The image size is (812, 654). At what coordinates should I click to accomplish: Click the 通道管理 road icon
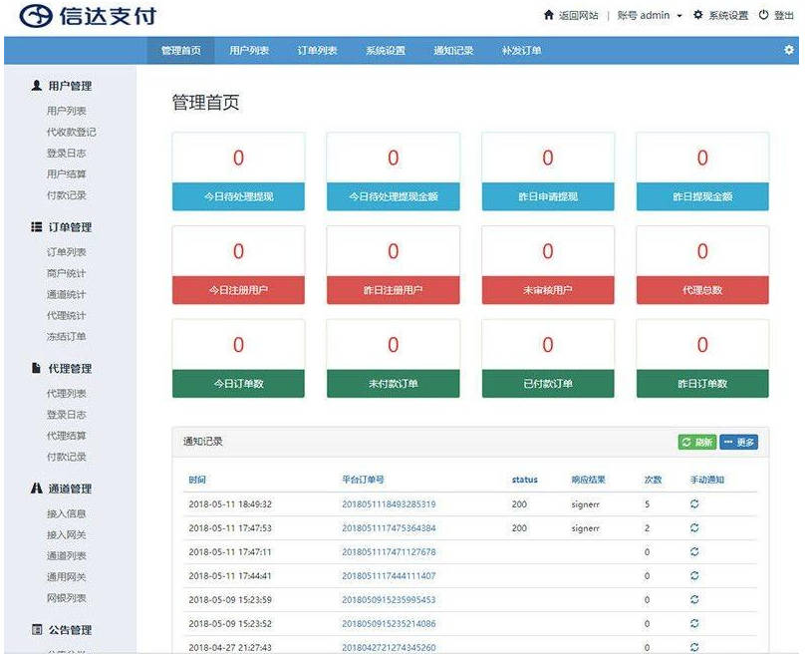[36, 489]
